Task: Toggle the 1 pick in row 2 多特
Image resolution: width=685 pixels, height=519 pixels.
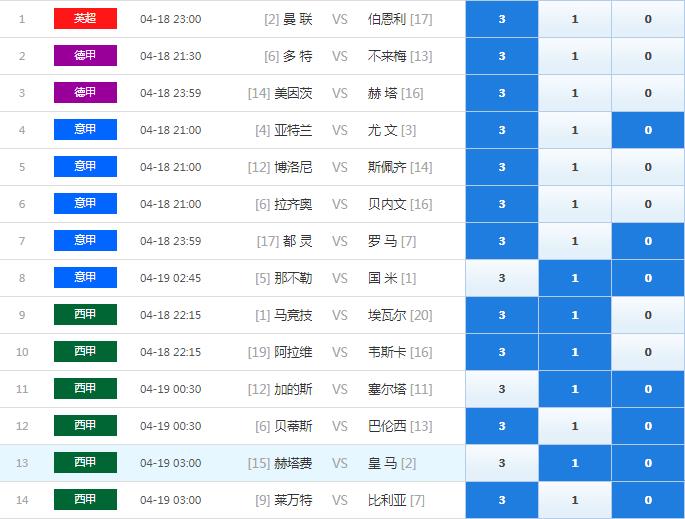Action: (575, 56)
